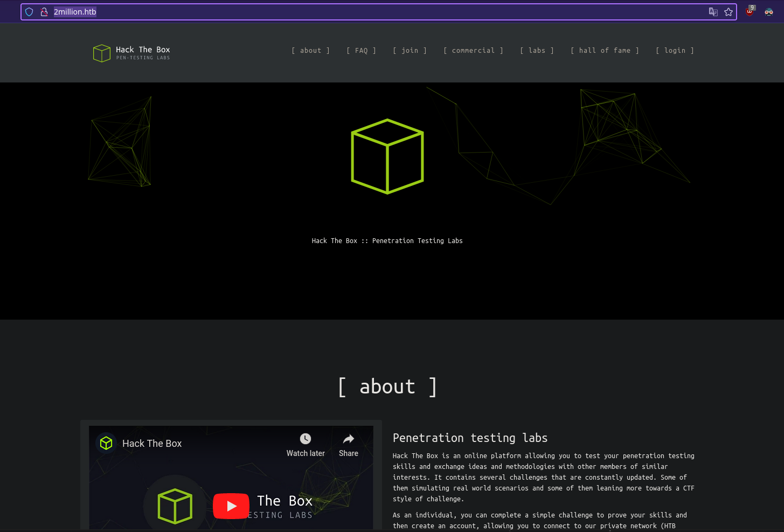
Task: Open the about menu item
Action: 310,51
